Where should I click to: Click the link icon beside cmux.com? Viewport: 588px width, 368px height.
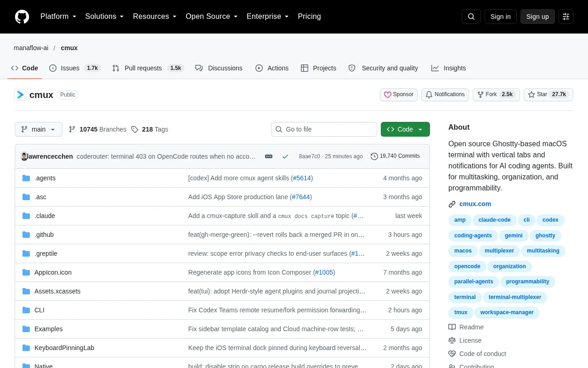pos(452,204)
